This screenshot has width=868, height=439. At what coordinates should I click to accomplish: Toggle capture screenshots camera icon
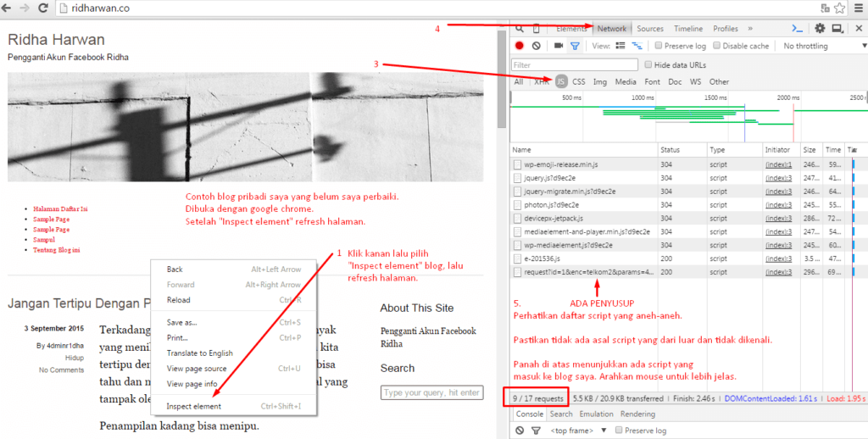[559, 46]
